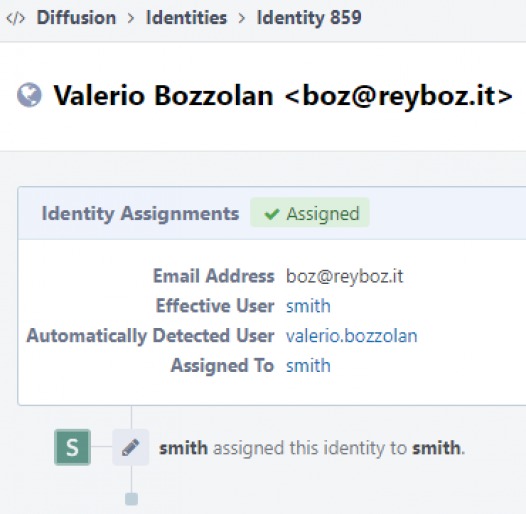Screen dimensions: 526x514
Task: Click the Valerio Bozzolan page title
Action: [283, 96]
